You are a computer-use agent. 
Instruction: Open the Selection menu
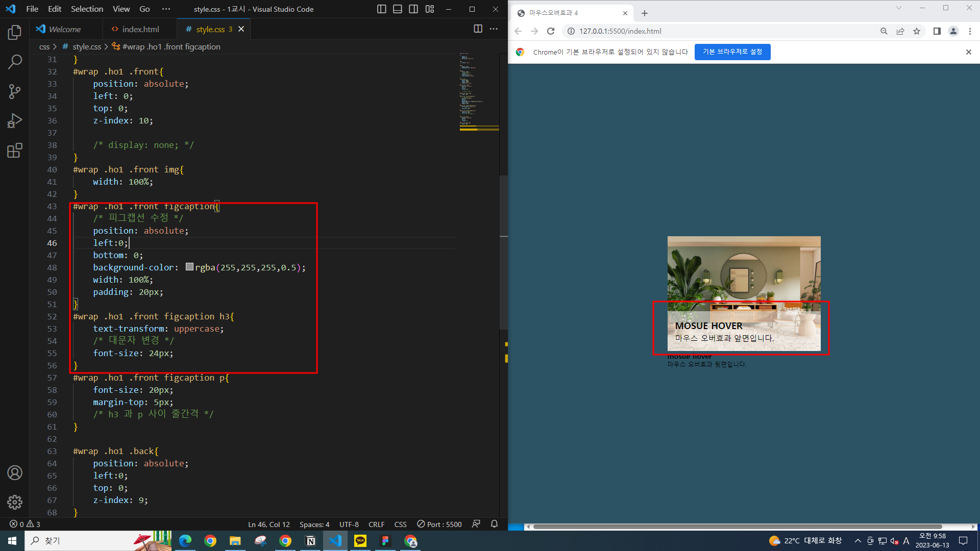[87, 9]
